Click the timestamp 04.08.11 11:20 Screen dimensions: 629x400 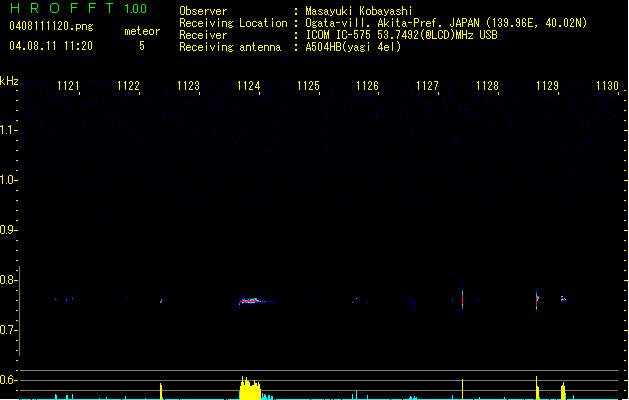point(51,46)
